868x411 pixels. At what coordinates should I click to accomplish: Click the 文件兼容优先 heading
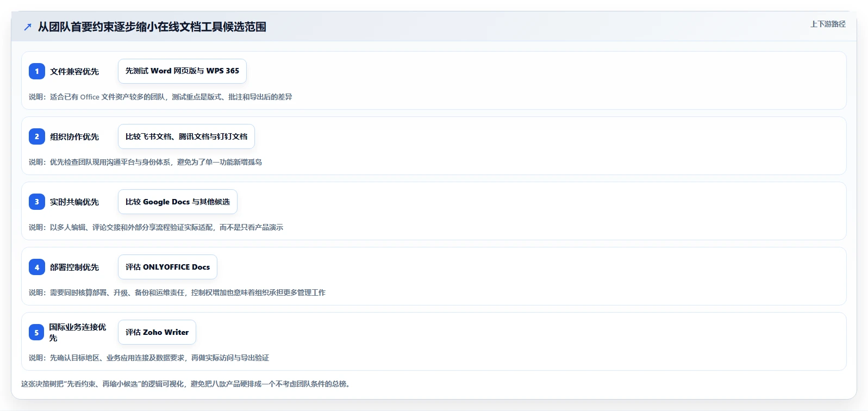(74, 71)
